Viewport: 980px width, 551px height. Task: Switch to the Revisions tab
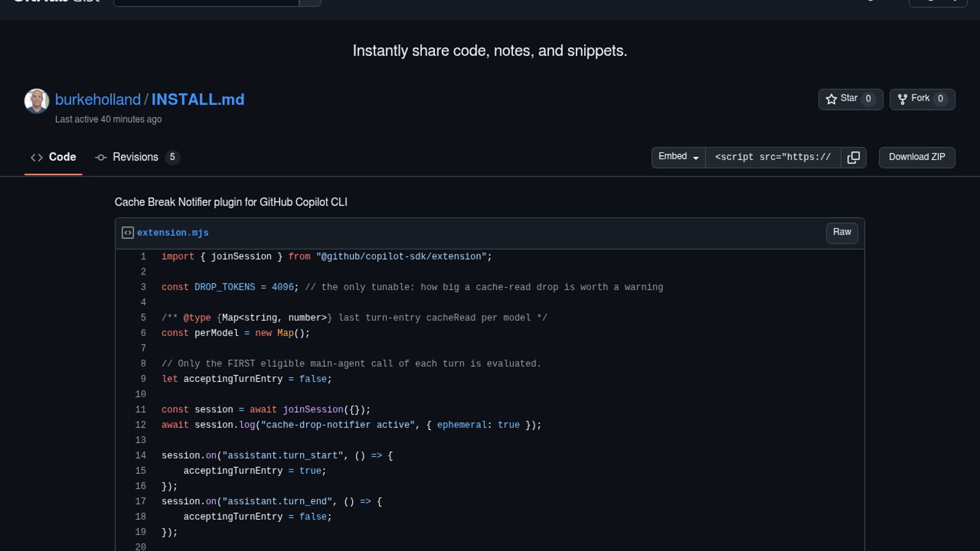click(137, 157)
